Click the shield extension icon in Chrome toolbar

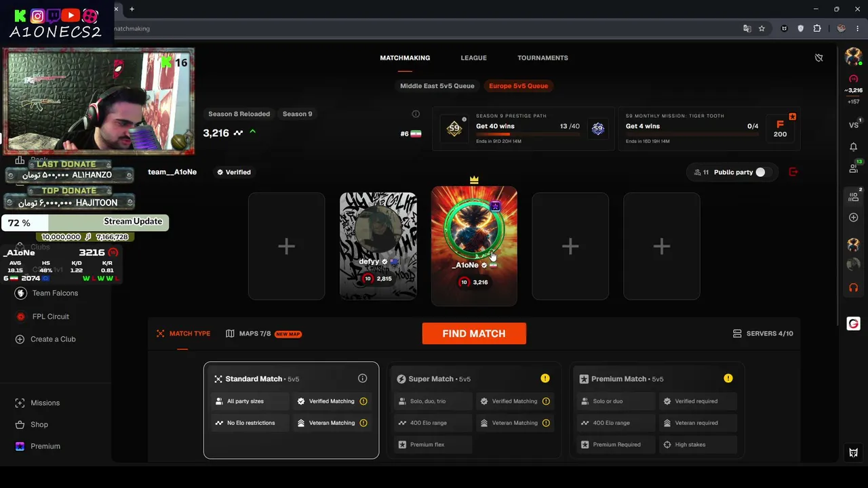click(800, 28)
